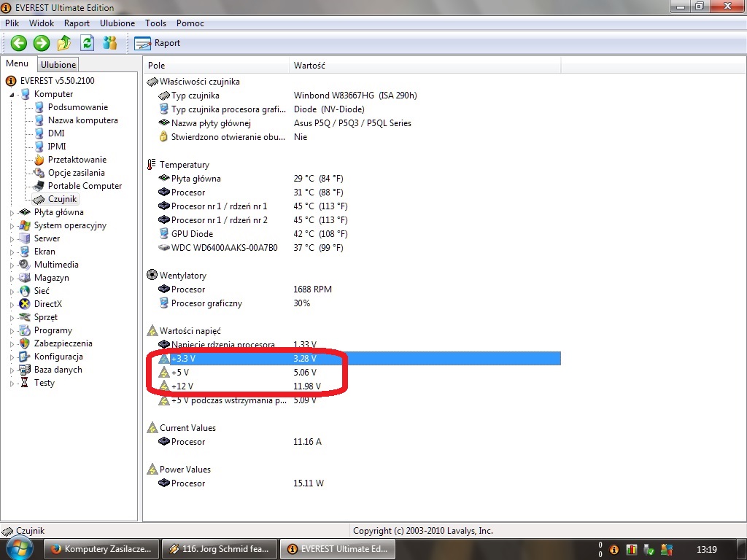Select the 15.11 W power value
The height and width of the screenshot is (560, 747).
click(309, 483)
